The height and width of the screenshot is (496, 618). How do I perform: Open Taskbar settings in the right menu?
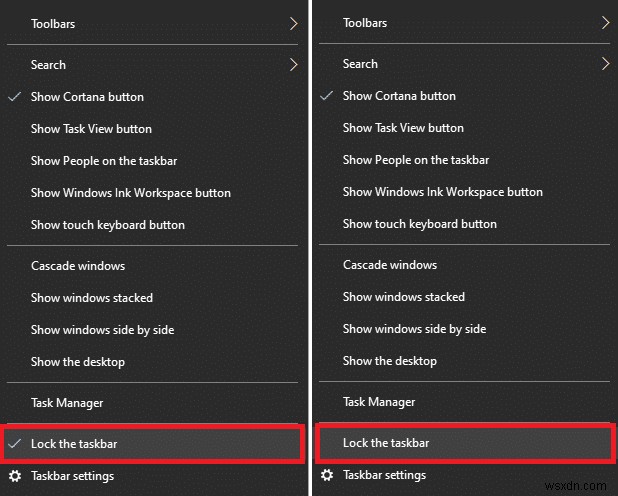coord(384,475)
